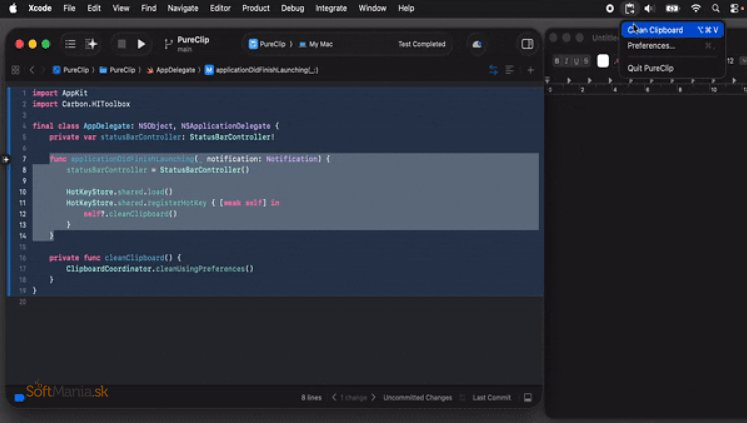The width and height of the screenshot is (747, 423).
Task: Open the editor options lines icon
Action: click(x=510, y=70)
